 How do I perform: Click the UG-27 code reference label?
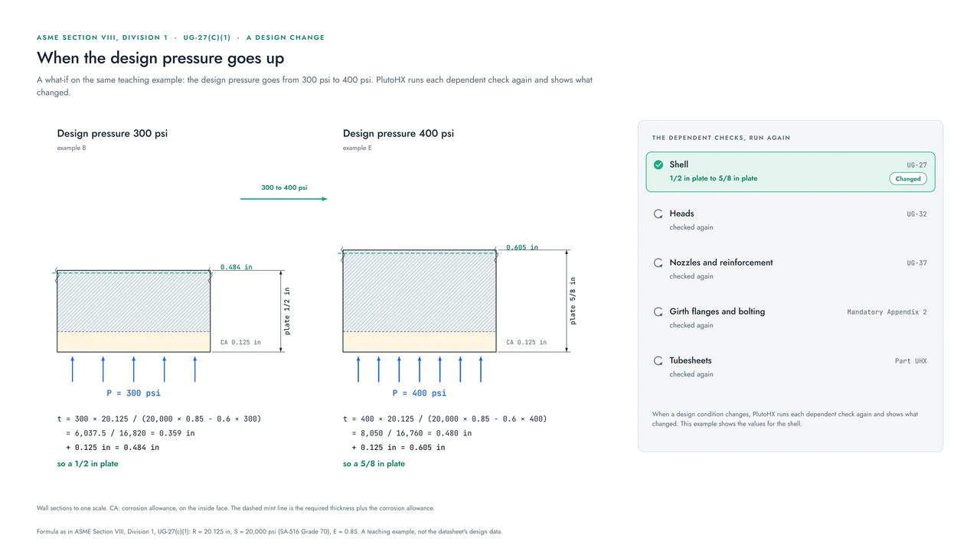point(916,165)
